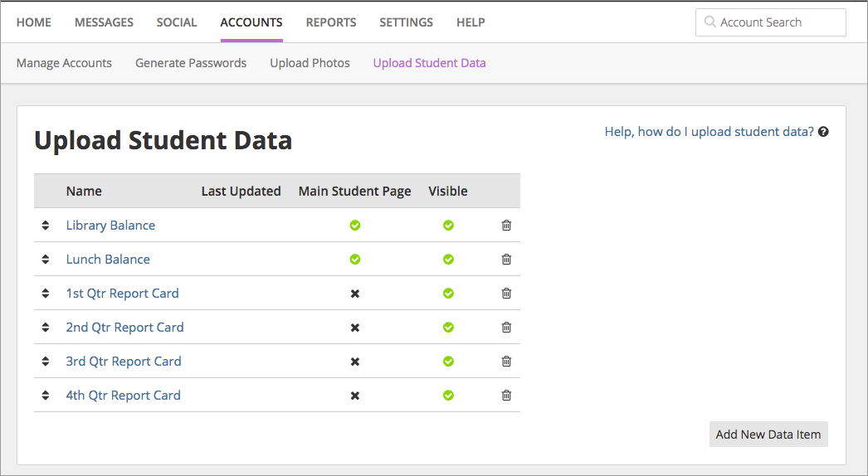The width and height of the screenshot is (868, 476).
Task: Open 'Help, how do I upload student data?' link
Action: tap(710, 132)
